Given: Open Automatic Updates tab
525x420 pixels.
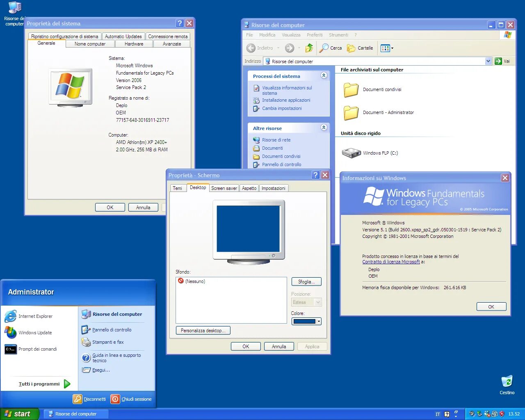Looking at the screenshot, I should click(123, 37).
